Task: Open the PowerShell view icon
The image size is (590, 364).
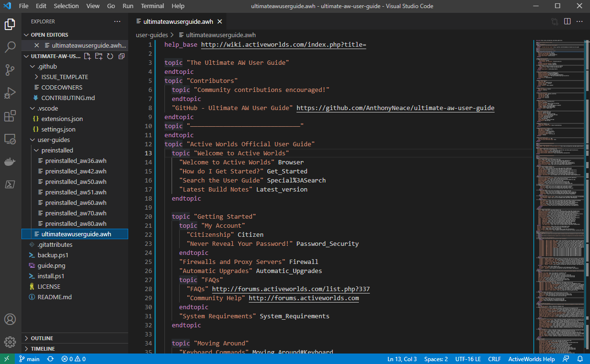Action: click(x=10, y=184)
